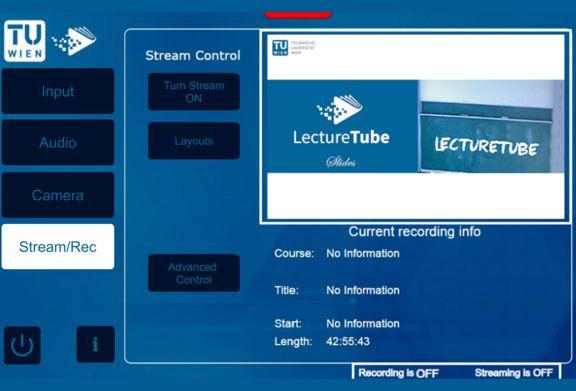Click the Start "No Information" value
The height and width of the screenshot is (391, 576).
point(363,323)
